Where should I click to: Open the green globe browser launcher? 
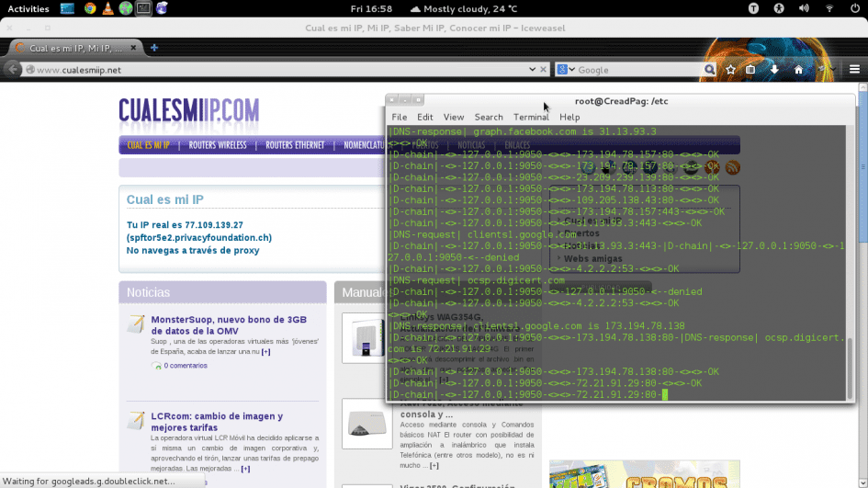126,8
